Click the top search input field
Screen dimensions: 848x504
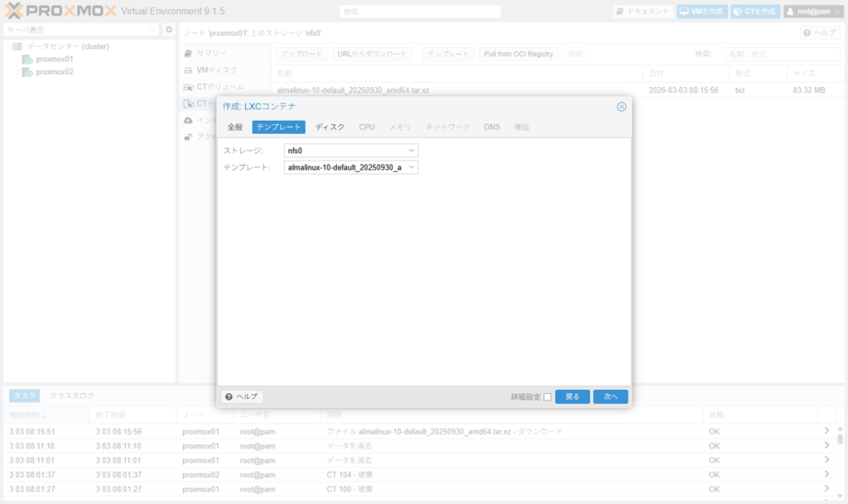[x=421, y=12]
